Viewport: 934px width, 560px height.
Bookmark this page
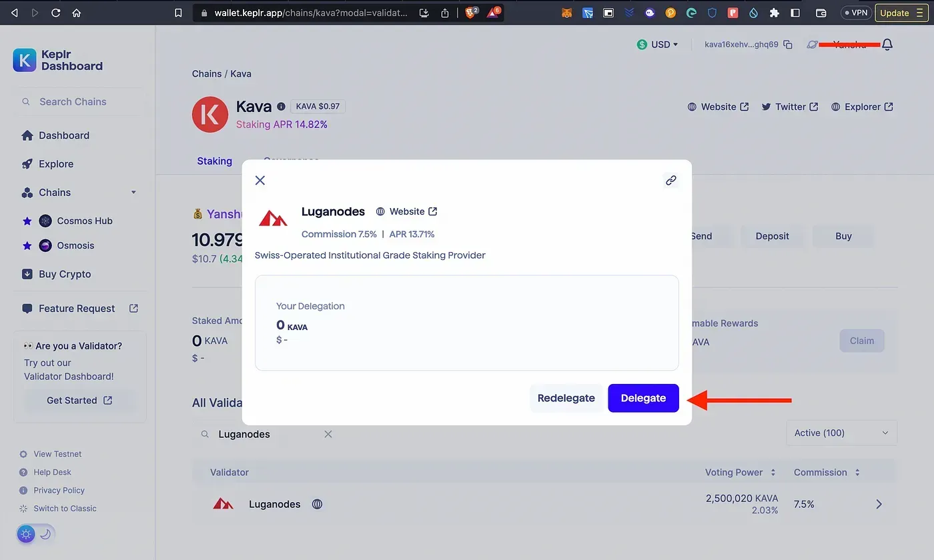(178, 13)
